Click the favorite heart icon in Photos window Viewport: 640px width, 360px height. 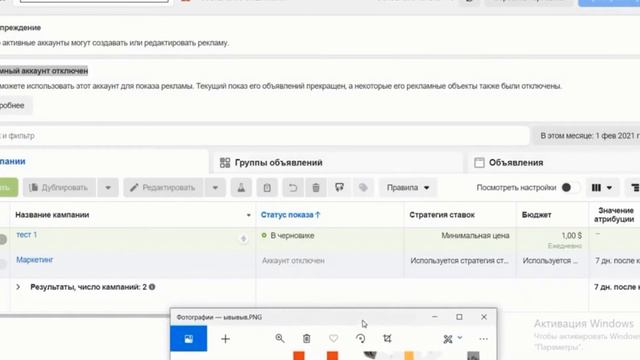click(333, 338)
